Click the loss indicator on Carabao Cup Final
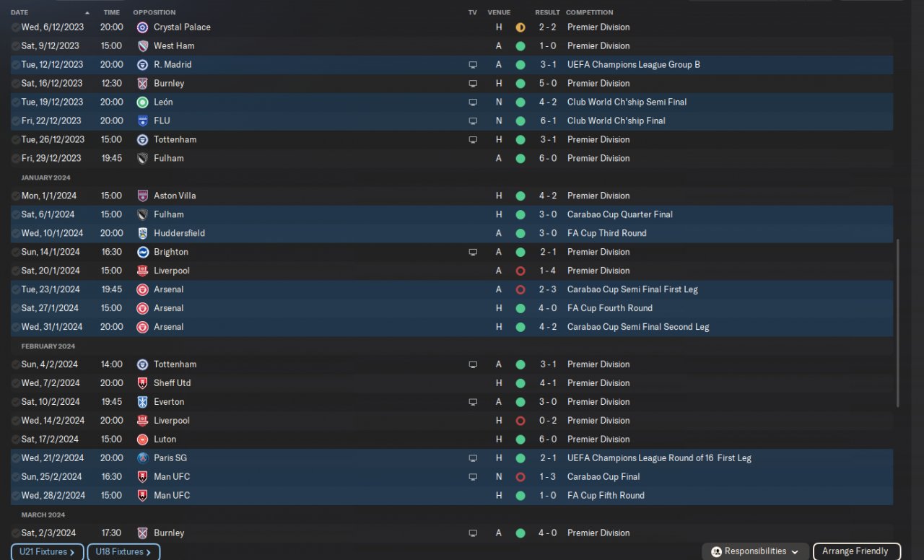 click(x=520, y=477)
